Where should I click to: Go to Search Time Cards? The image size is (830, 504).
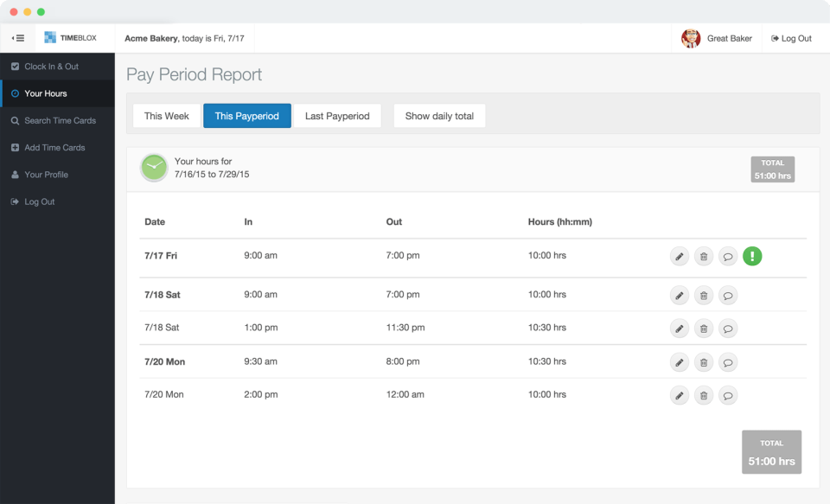coord(60,120)
